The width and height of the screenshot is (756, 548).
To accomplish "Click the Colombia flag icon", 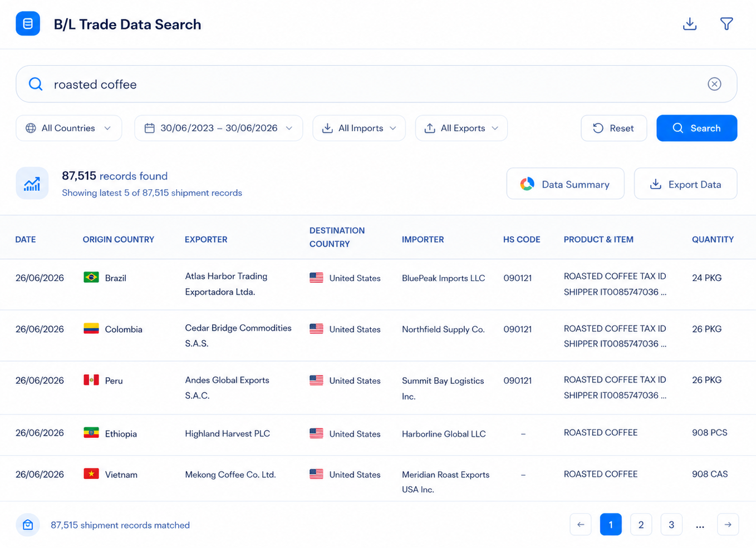I will click(91, 328).
